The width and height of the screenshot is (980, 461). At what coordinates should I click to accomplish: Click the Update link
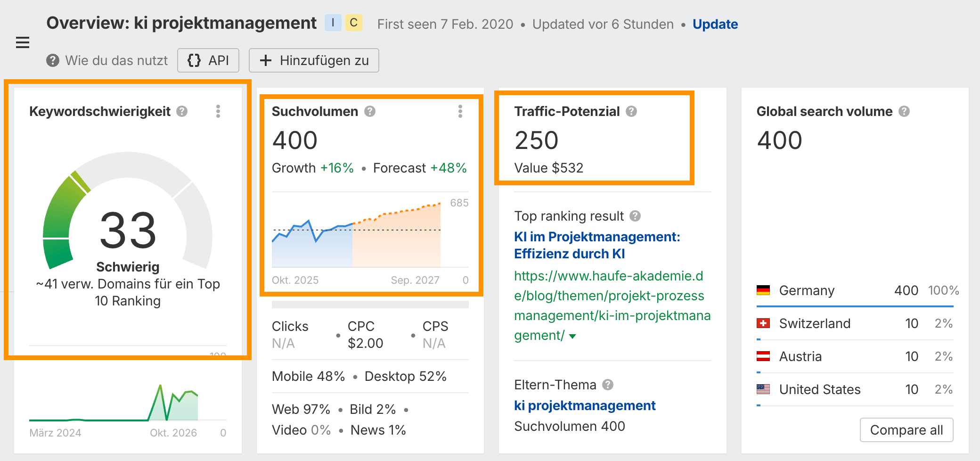[715, 24]
